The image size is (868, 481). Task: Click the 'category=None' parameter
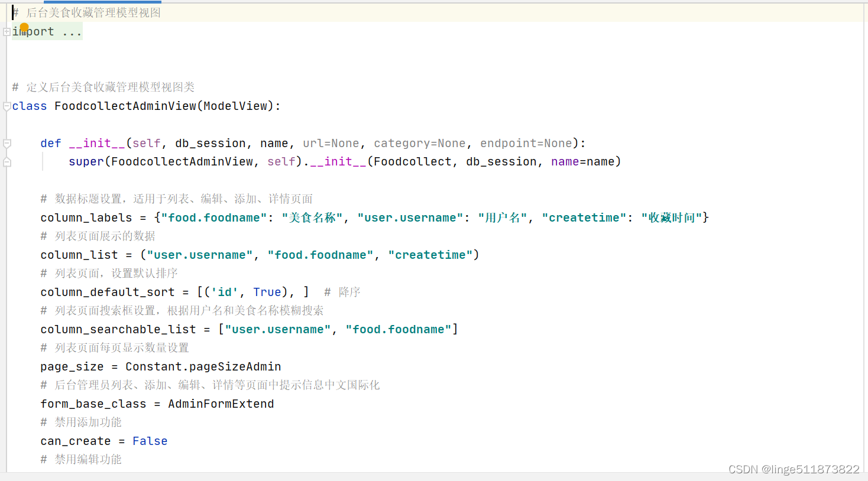[x=420, y=144]
